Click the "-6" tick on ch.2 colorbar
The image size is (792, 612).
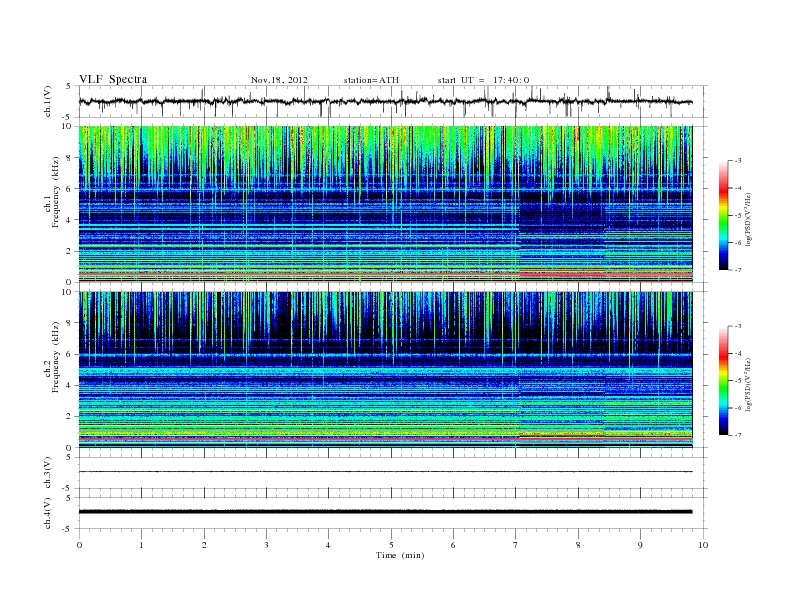click(x=737, y=408)
